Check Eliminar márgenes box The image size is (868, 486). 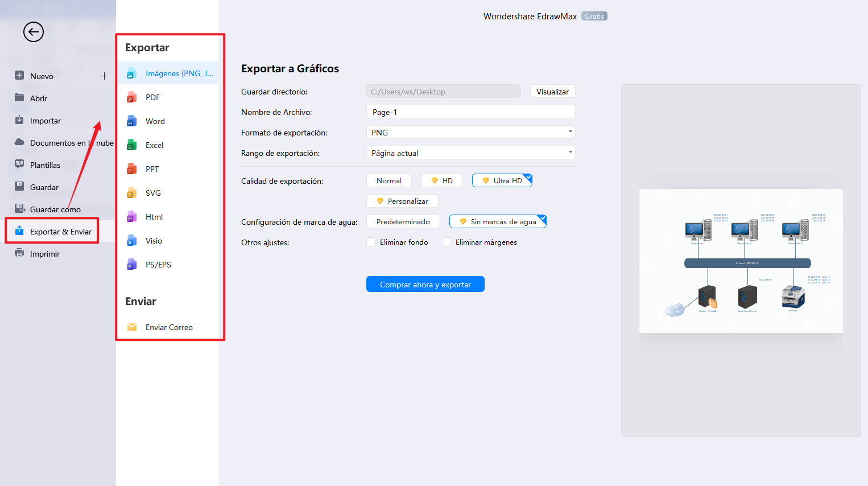(x=447, y=242)
